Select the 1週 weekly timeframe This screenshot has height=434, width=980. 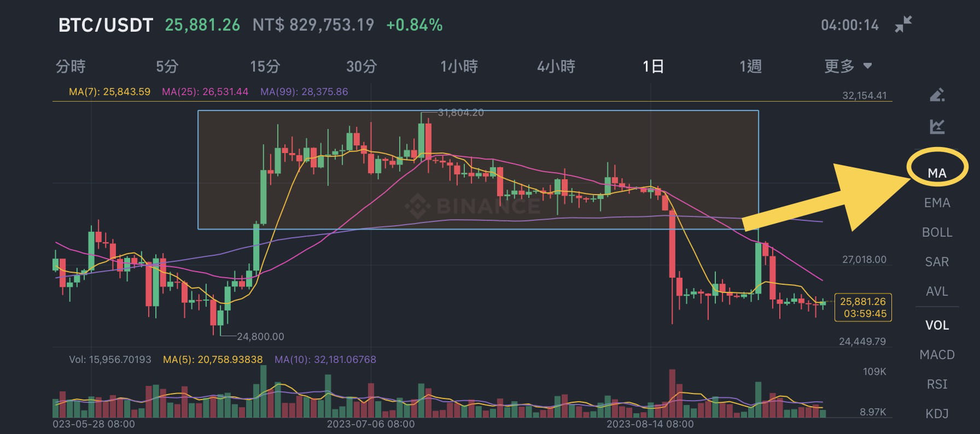coord(750,66)
